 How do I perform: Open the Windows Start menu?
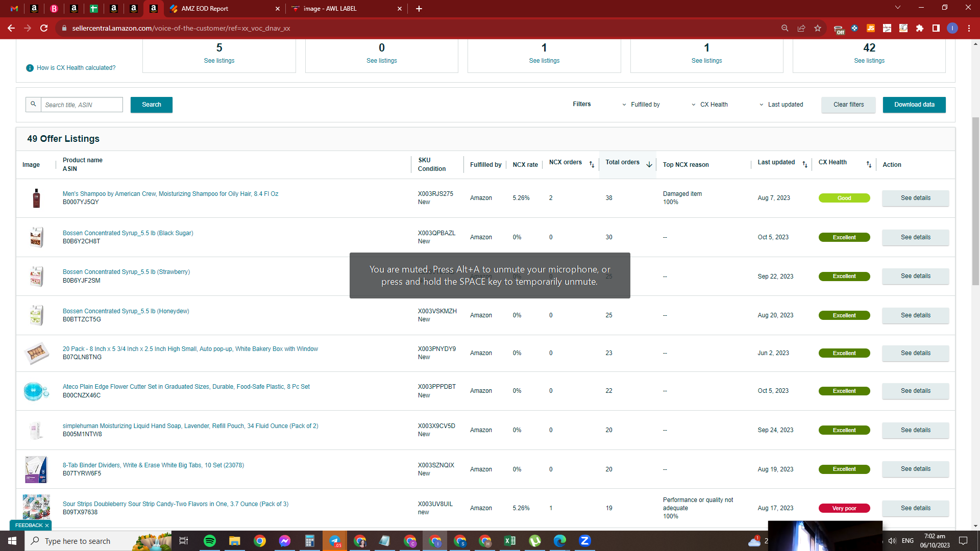pyautogui.click(x=12, y=541)
